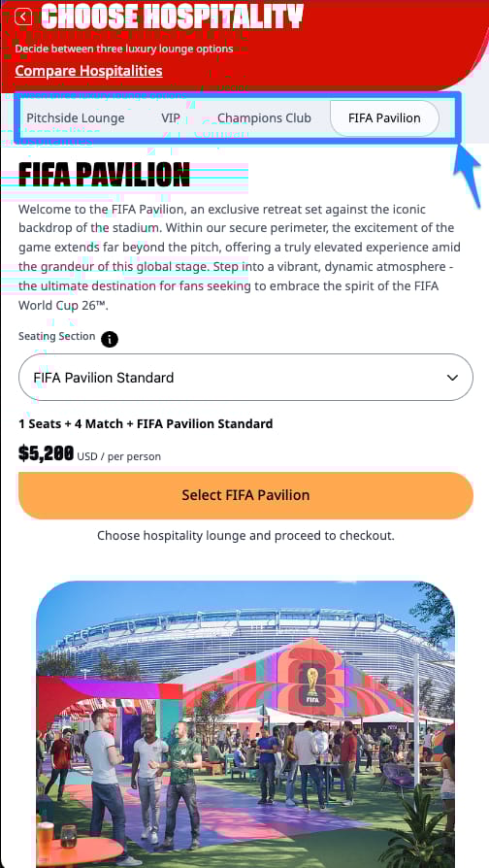Click the 1 Seats + 4 Match summary line
The width and height of the screenshot is (489, 868).
[146, 424]
